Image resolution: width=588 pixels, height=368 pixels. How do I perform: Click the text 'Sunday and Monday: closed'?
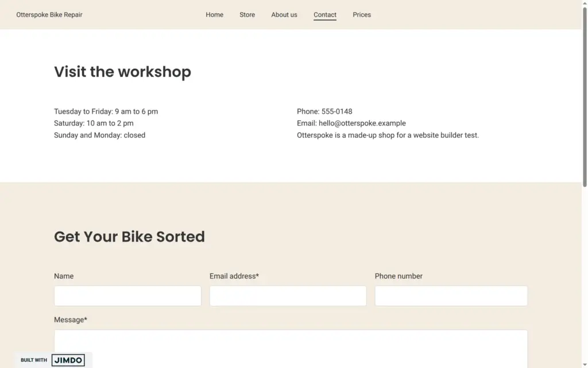[x=99, y=135]
